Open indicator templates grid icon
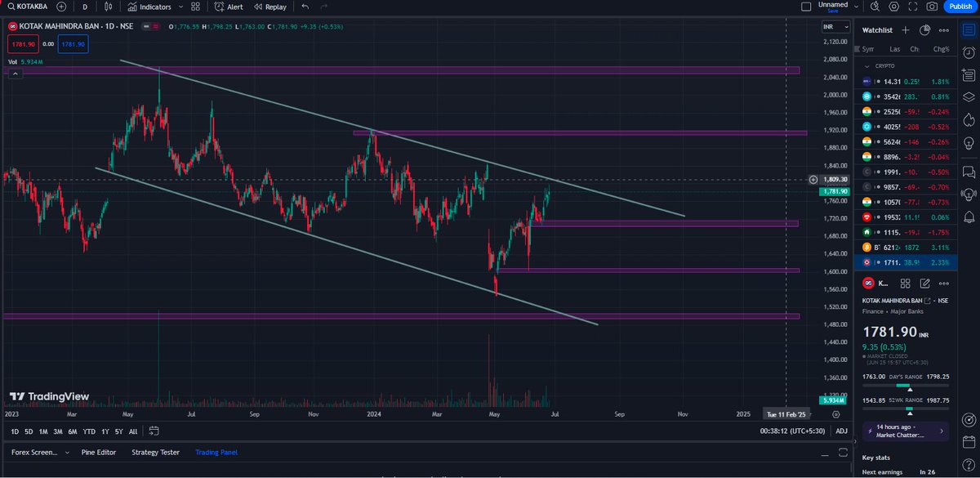This screenshot has width=980, height=478. (196, 7)
